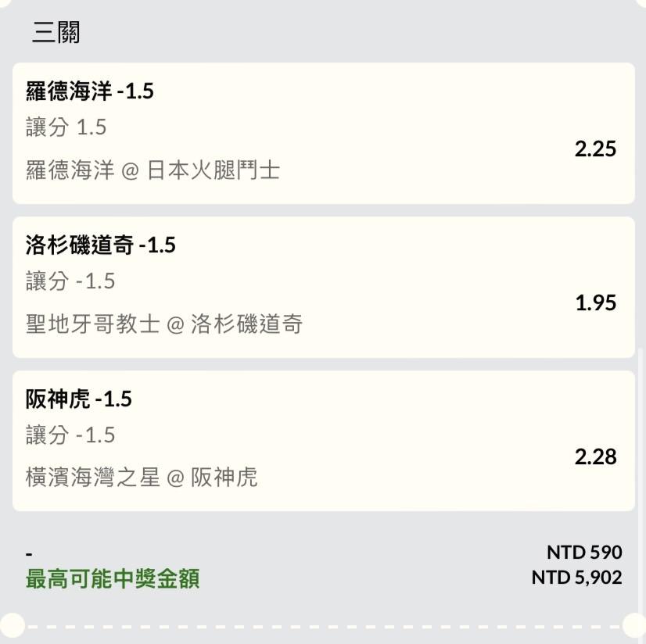Tap the 1.95 odds value
Viewport: 646px width, 644px height.
596,302
